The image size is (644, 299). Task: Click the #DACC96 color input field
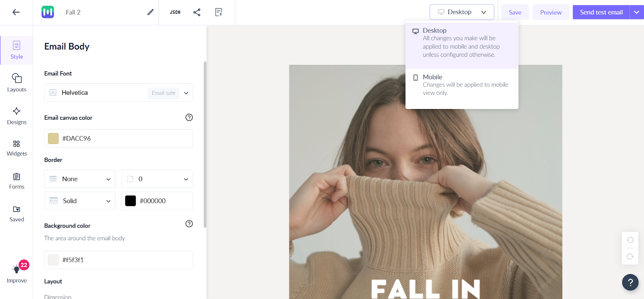[118, 138]
